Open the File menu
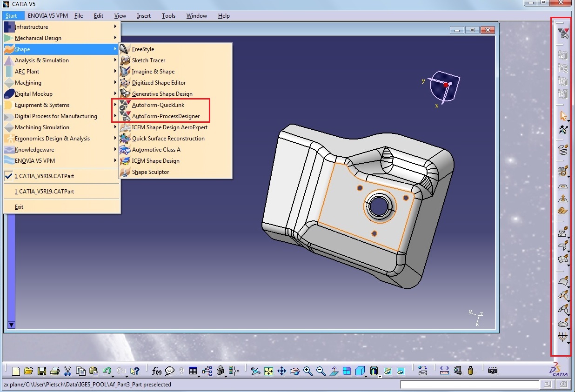Image resolution: width=575 pixels, height=392 pixels. coord(79,15)
